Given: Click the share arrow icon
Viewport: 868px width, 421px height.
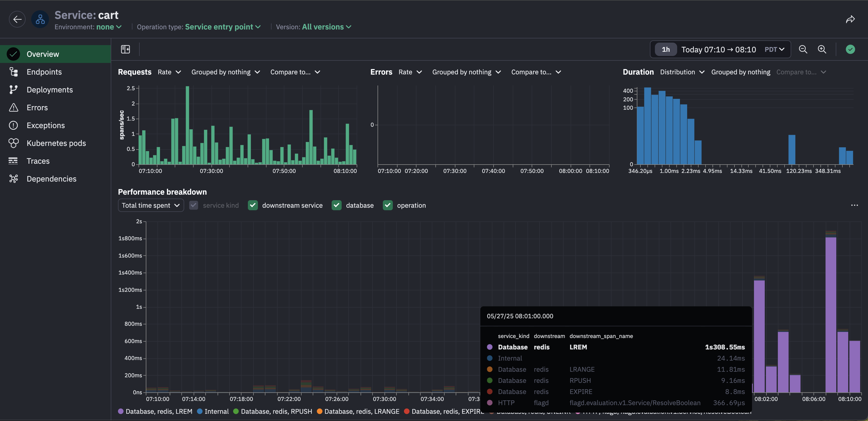Looking at the screenshot, I should (850, 19).
